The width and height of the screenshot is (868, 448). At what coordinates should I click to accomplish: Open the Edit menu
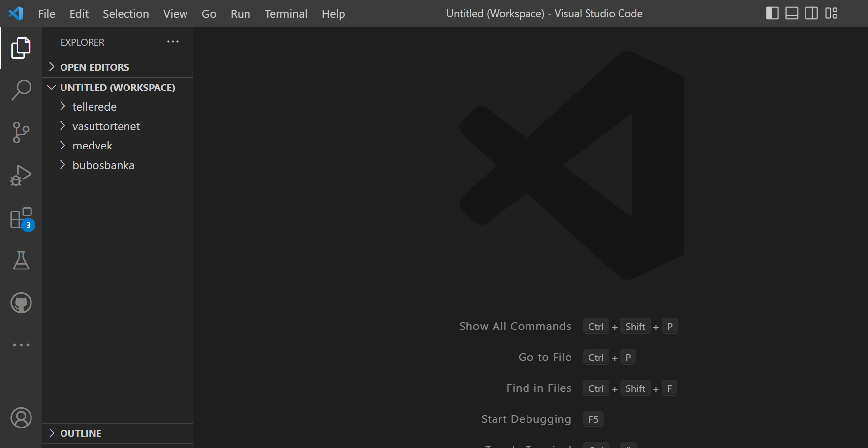pos(79,14)
